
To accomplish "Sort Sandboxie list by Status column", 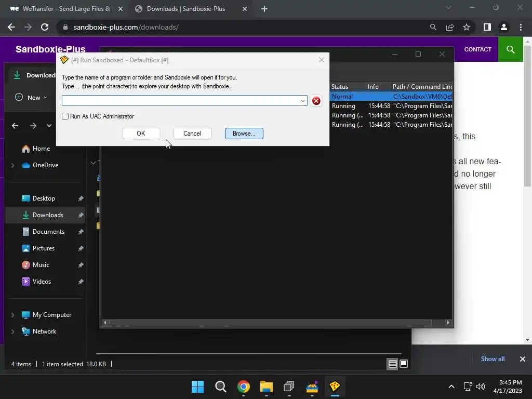I will click(348, 87).
